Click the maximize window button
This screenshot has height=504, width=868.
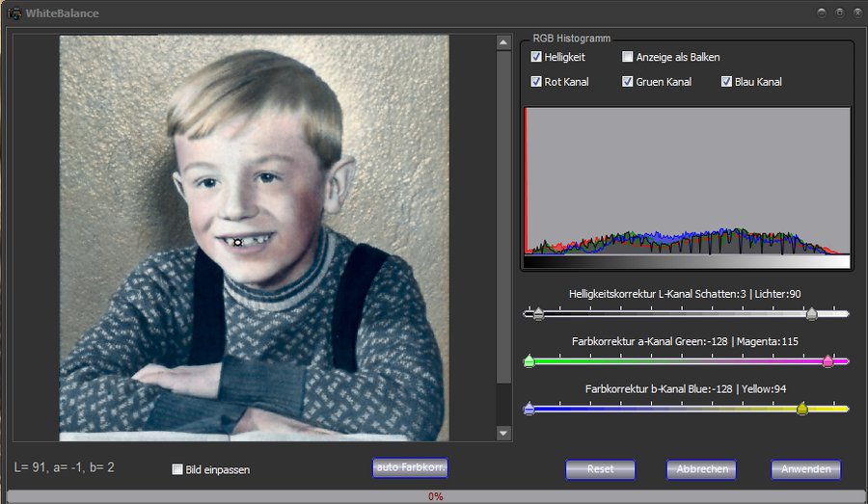(839, 13)
